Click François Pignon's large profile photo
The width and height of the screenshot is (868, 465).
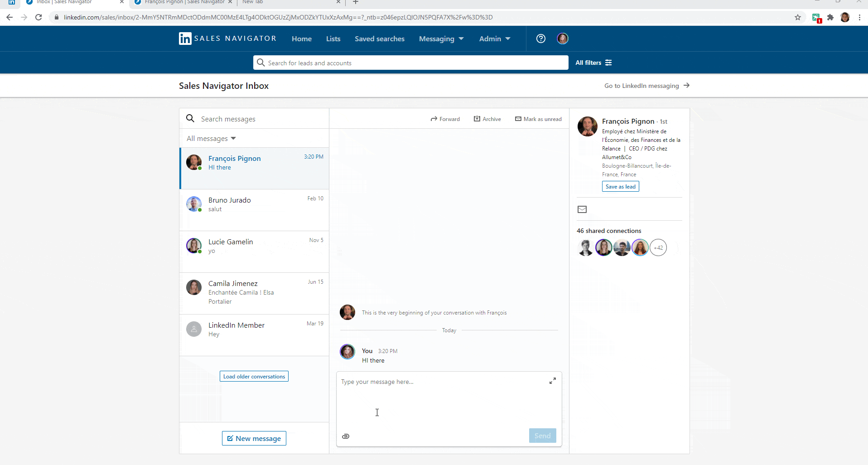[x=587, y=126]
